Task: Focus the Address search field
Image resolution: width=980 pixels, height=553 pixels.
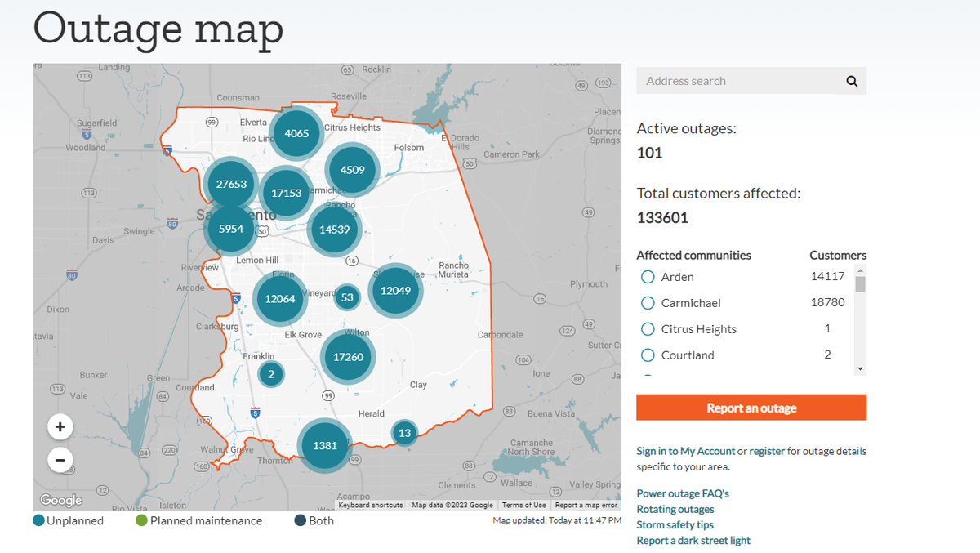Action: [x=737, y=81]
